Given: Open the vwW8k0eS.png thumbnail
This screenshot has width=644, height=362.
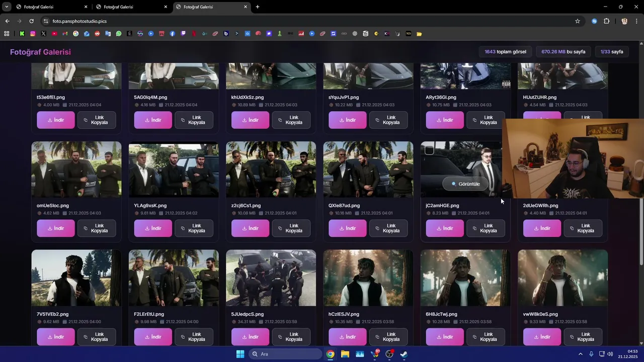Looking at the screenshot, I should [563, 278].
